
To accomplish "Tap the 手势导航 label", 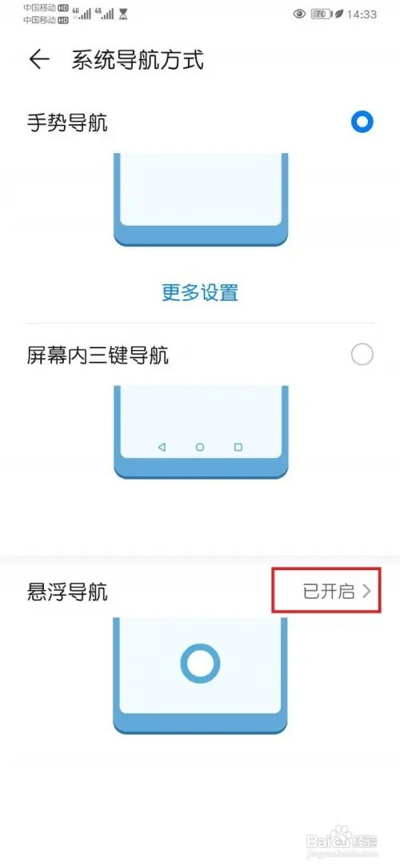I will (x=67, y=123).
